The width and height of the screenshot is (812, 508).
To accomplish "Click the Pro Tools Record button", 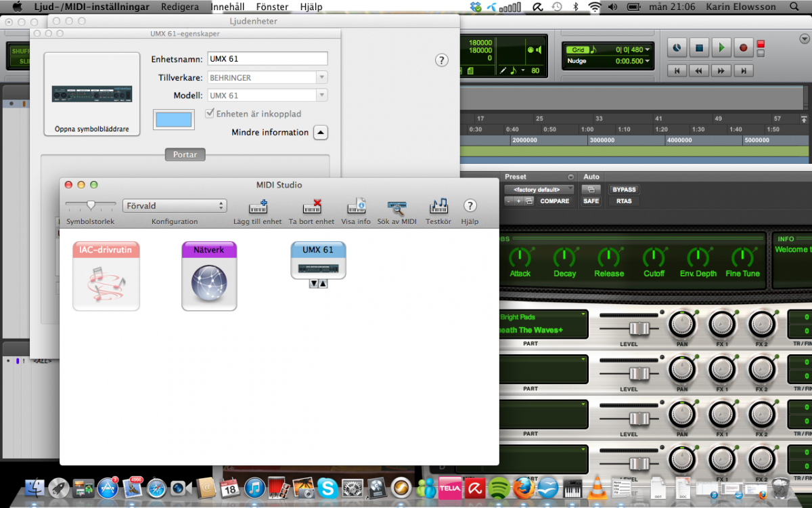I will [743, 47].
